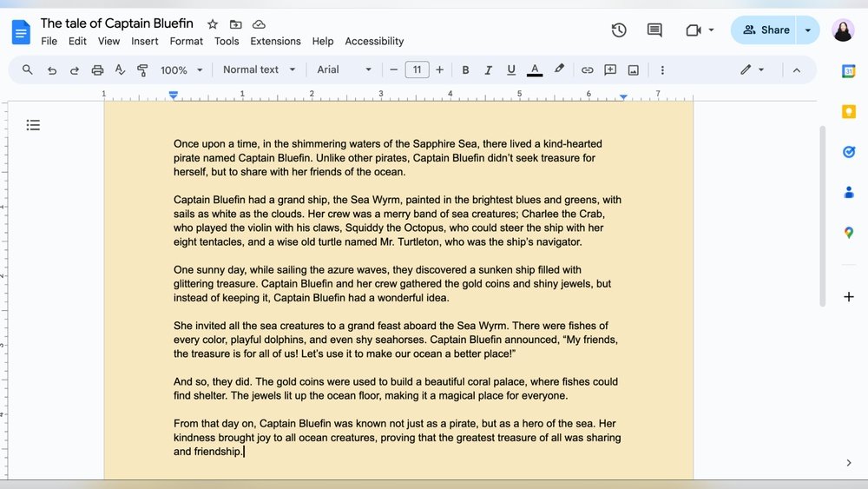Decrease the font size
Image resolution: width=868 pixels, height=489 pixels.
pyautogui.click(x=393, y=69)
